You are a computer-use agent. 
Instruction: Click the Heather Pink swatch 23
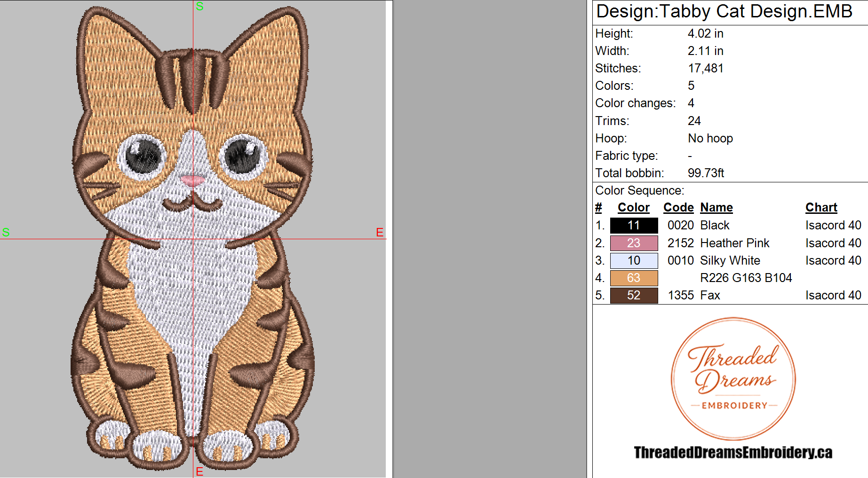pyautogui.click(x=634, y=243)
